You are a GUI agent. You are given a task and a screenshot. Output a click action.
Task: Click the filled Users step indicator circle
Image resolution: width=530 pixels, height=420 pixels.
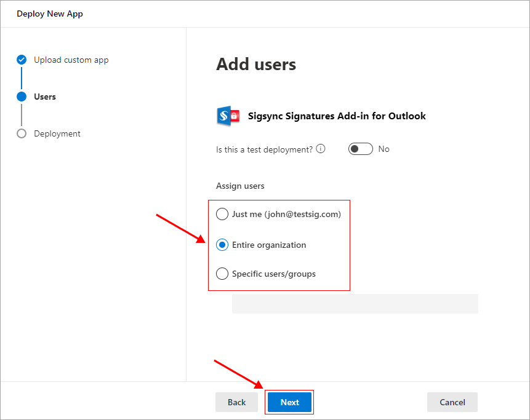21,97
